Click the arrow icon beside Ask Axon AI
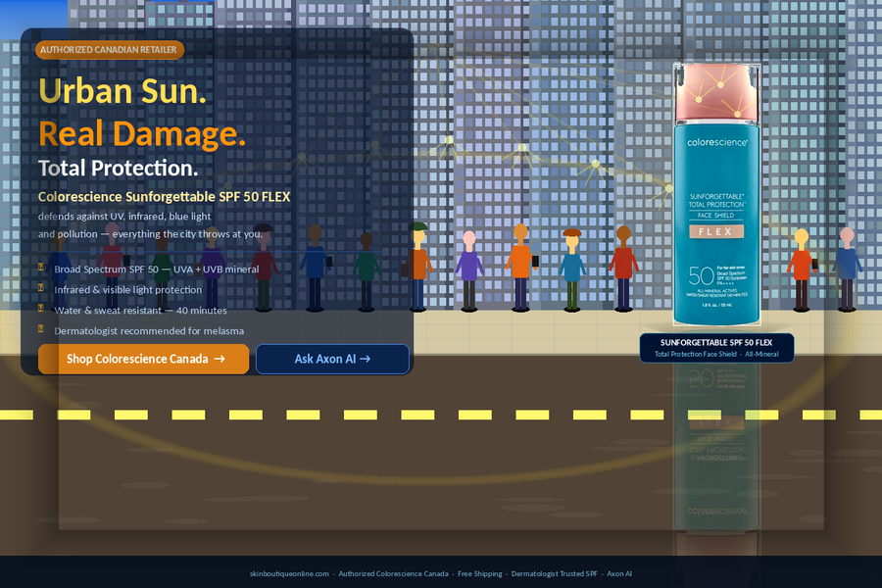The height and width of the screenshot is (588, 882). point(366,359)
